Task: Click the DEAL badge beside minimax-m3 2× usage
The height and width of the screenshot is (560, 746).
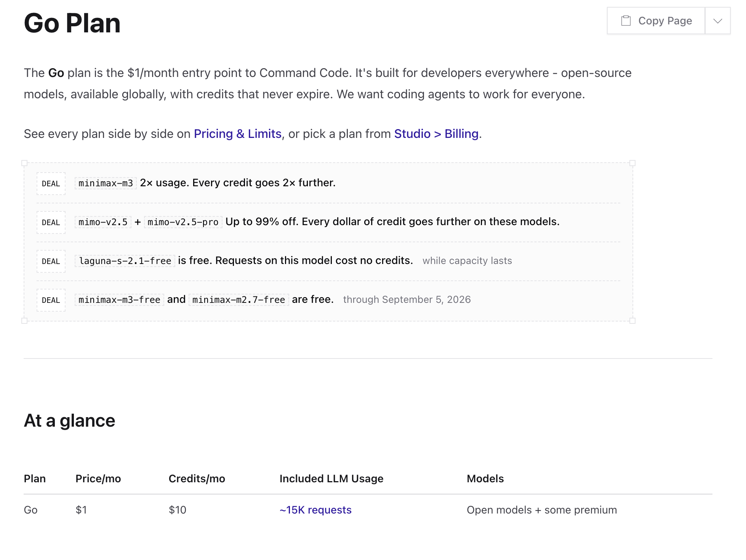Action: (51, 184)
